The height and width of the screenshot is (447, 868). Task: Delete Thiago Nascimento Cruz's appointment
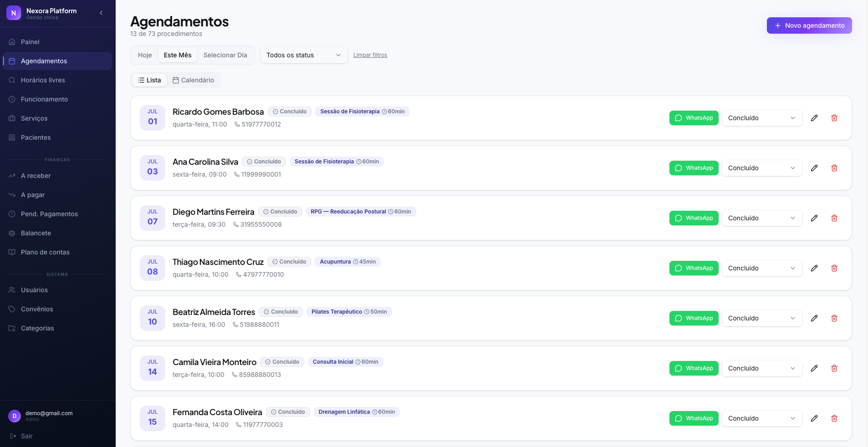(x=834, y=268)
